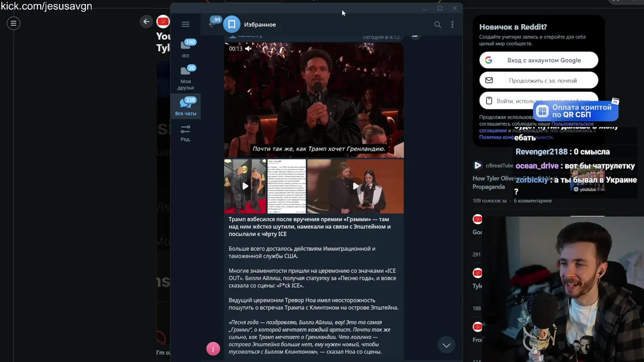Image resolution: width=644 pixels, height=362 pixels.
Task: Click the back arrow with unread badge
Action: click(214, 23)
